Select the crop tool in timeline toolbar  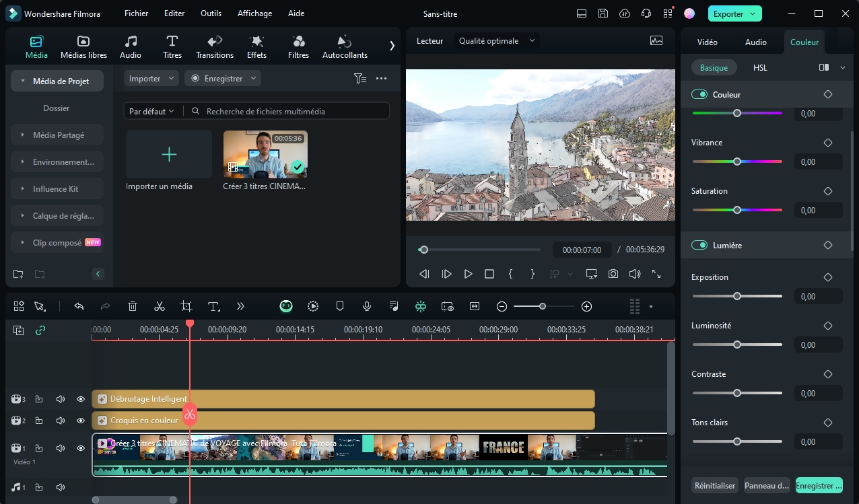pyautogui.click(x=186, y=306)
